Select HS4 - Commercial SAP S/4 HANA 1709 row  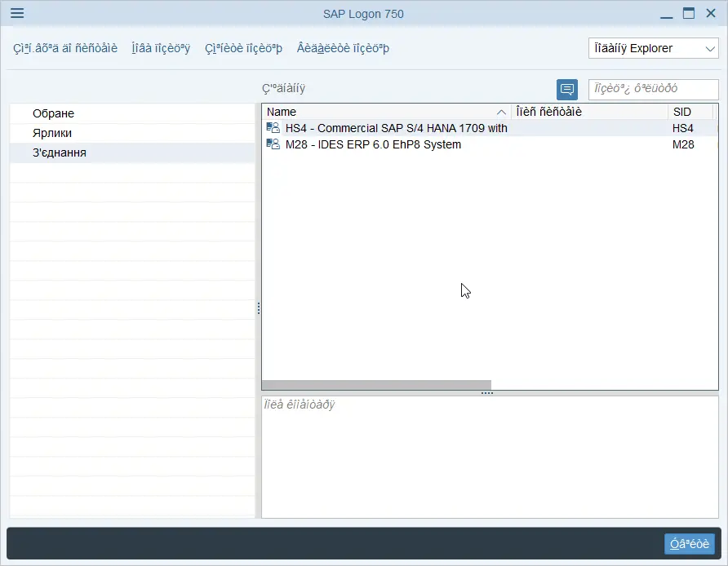pyautogui.click(x=490, y=128)
